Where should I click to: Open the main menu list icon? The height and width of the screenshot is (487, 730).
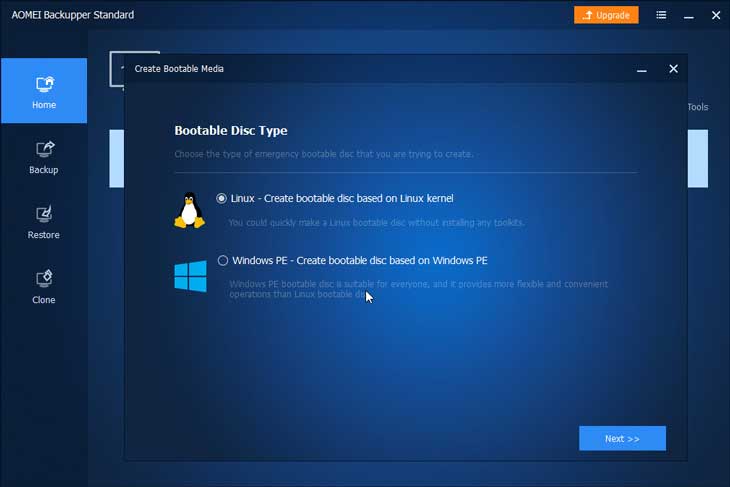662,15
